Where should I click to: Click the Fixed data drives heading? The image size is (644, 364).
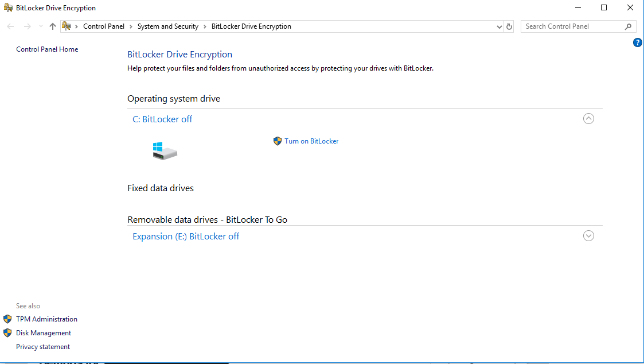point(161,188)
